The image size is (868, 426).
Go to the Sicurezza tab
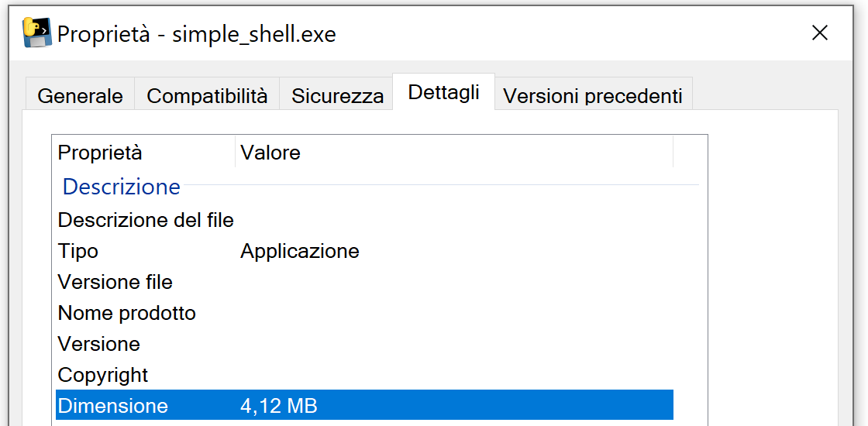(x=337, y=96)
